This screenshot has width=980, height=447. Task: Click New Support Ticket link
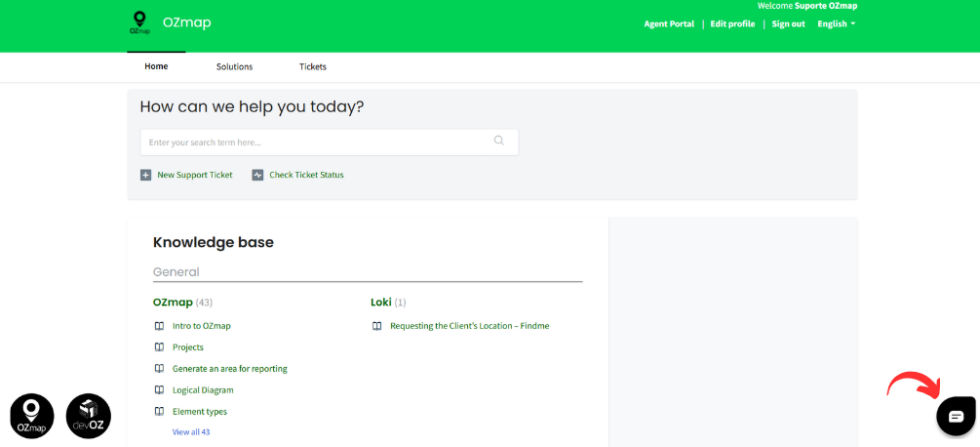(194, 175)
